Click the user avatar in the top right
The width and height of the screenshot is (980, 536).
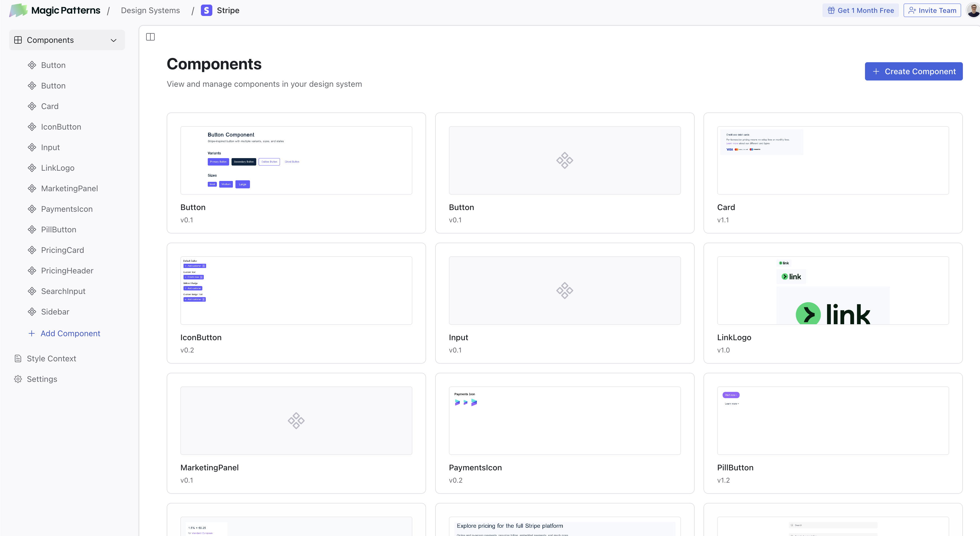(971, 10)
